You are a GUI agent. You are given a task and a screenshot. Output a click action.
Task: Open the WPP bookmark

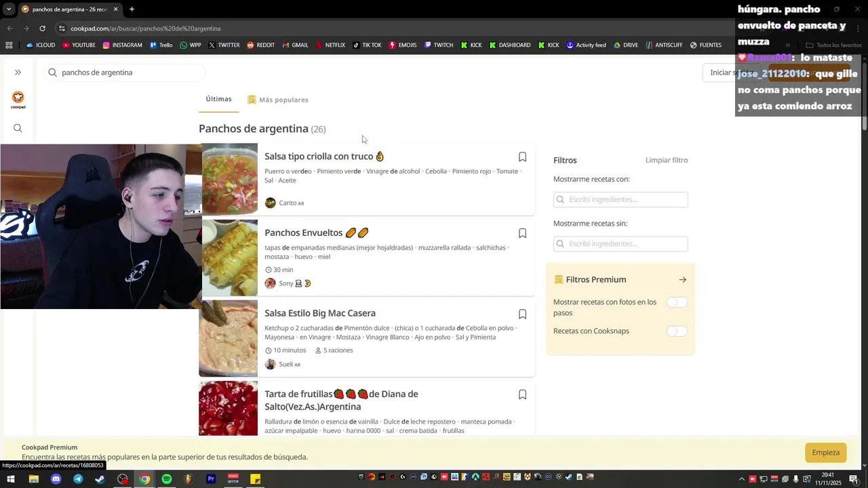(x=190, y=45)
